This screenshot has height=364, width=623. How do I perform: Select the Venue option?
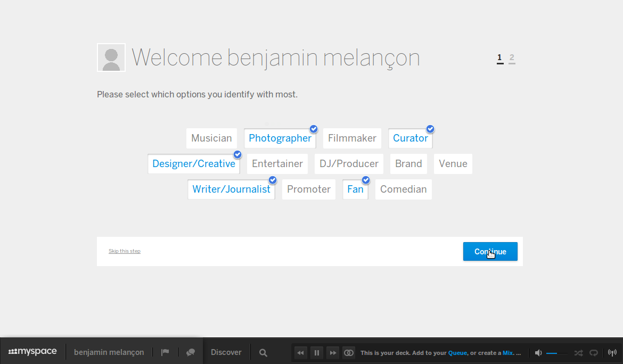pos(453,164)
